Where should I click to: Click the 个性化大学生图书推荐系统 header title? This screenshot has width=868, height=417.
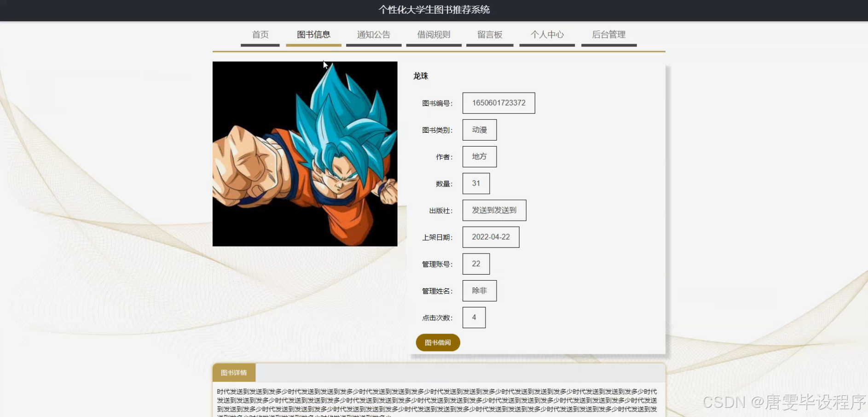pyautogui.click(x=434, y=10)
